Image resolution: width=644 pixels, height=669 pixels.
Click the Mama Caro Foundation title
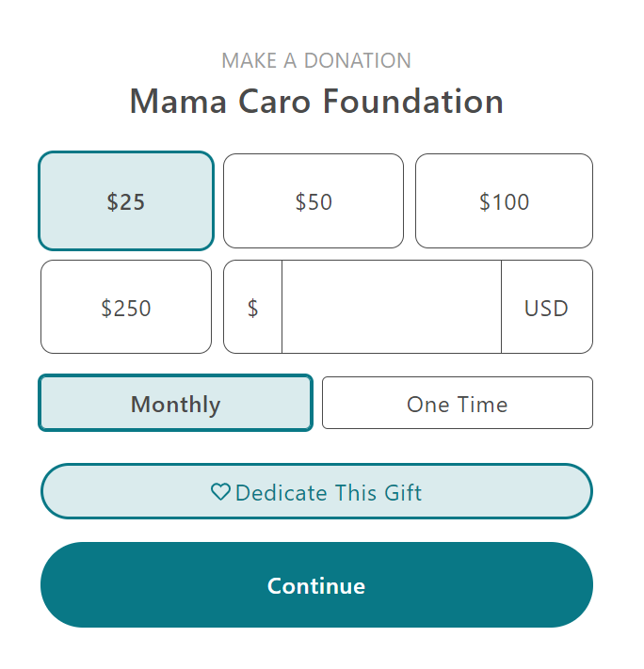(x=316, y=101)
